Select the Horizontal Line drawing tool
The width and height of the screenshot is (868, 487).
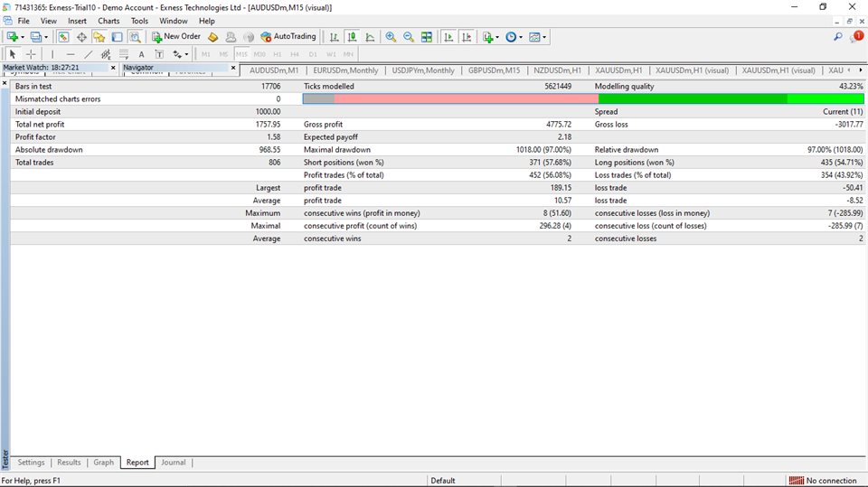pyautogui.click(x=71, y=54)
